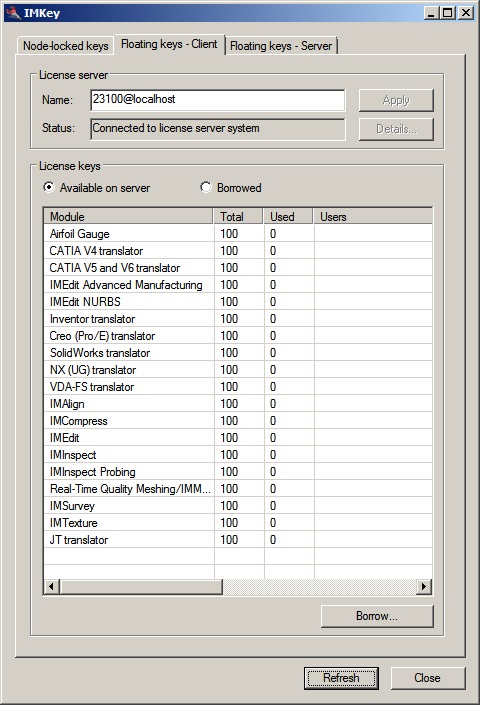This screenshot has height=705, width=480.
Task: Sort by Total column header
Action: pos(238,216)
